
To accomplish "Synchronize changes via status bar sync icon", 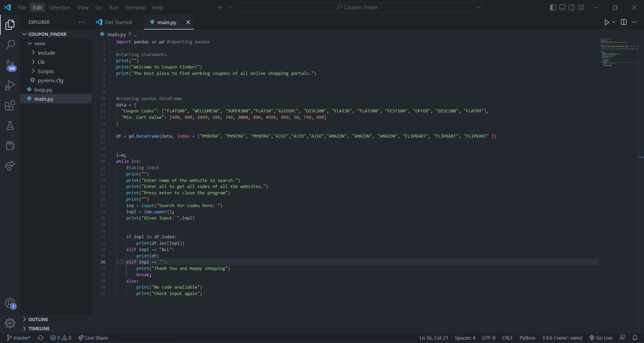I will [x=41, y=338].
